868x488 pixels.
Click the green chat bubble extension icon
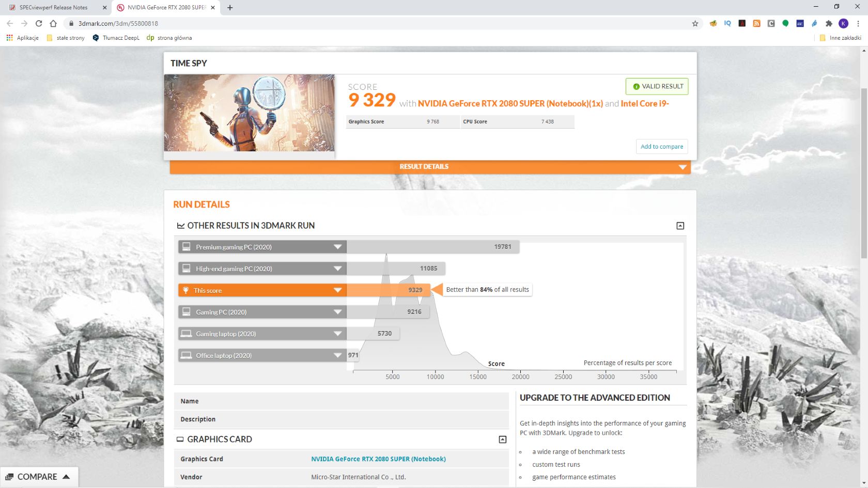786,23
